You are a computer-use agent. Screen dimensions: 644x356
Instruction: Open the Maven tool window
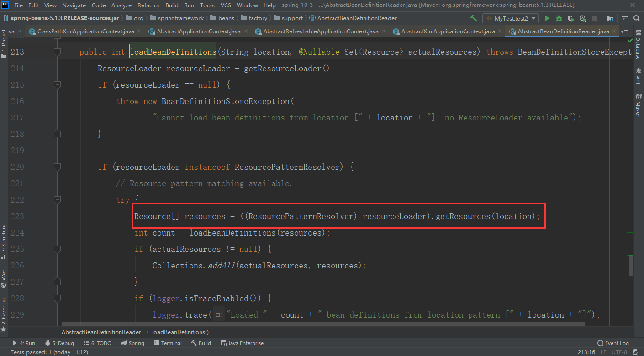click(638, 105)
